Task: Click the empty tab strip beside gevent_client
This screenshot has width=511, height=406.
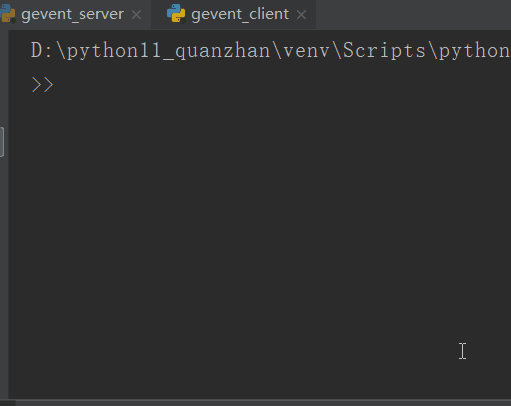Action: [x=413, y=14]
